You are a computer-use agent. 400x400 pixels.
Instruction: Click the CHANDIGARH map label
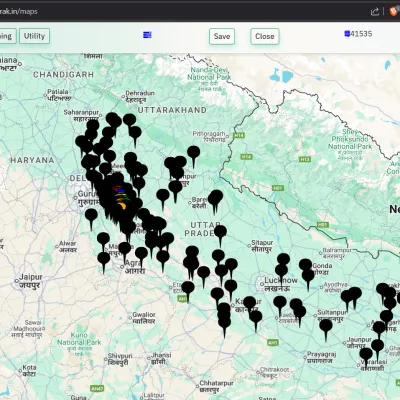coord(63,74)
